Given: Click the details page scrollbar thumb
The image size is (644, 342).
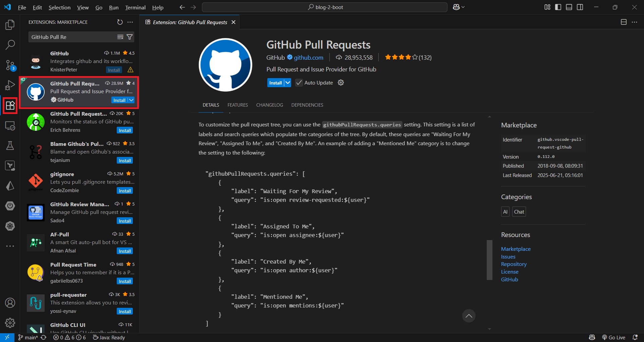Looking at the screenshot, I should click(489, 260).
